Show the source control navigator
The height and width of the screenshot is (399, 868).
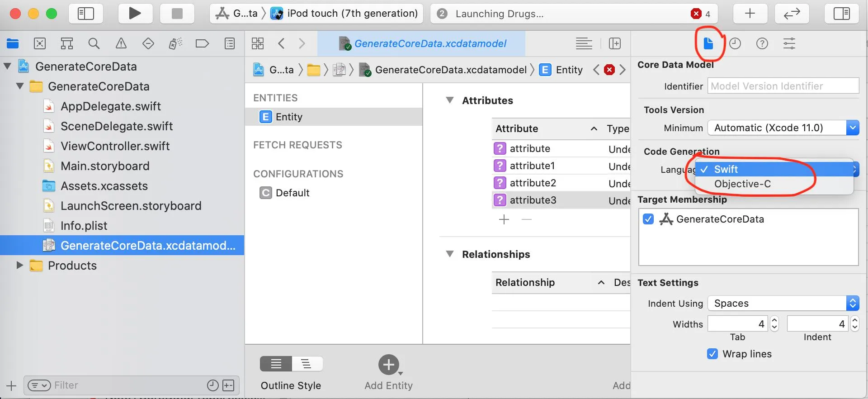(x=40, y=43)
